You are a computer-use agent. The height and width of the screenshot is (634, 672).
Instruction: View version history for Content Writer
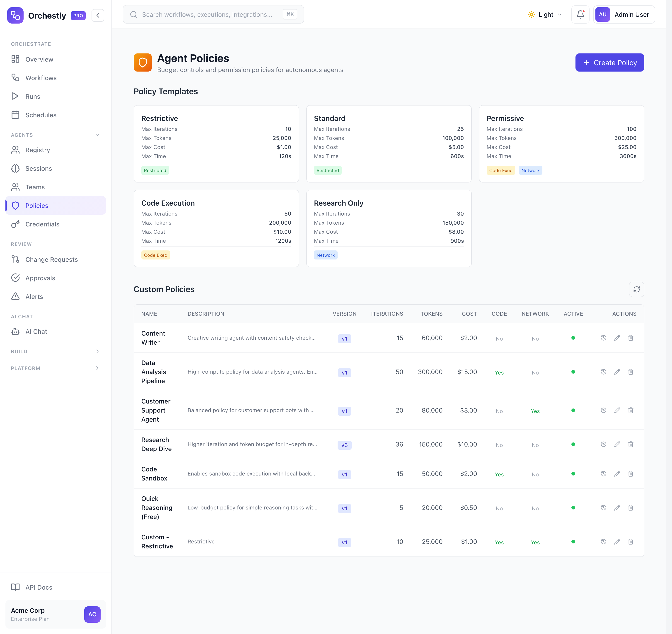pyautogui.click(x=603, y=338)
